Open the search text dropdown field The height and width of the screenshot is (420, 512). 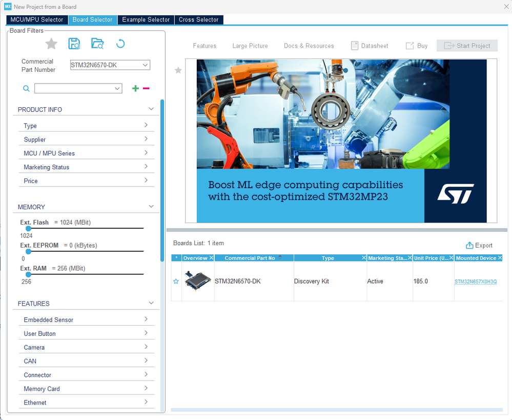(x=78, y=88)
